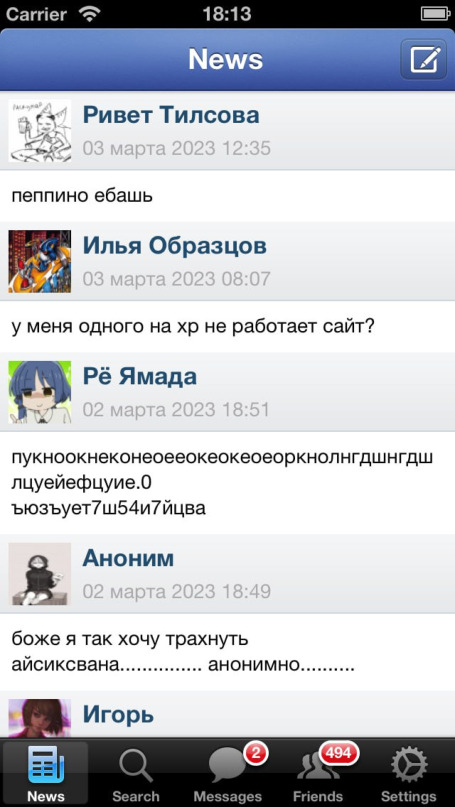Open profile link Илья Образцов
The image size is (455, 807).
tap(174, 246)
